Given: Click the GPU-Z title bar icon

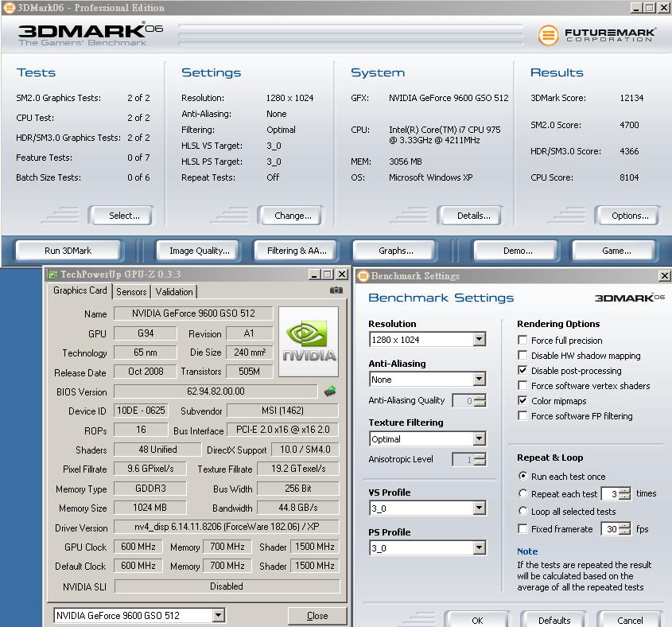Looking at the screenshot, I should tap(52, 275).
